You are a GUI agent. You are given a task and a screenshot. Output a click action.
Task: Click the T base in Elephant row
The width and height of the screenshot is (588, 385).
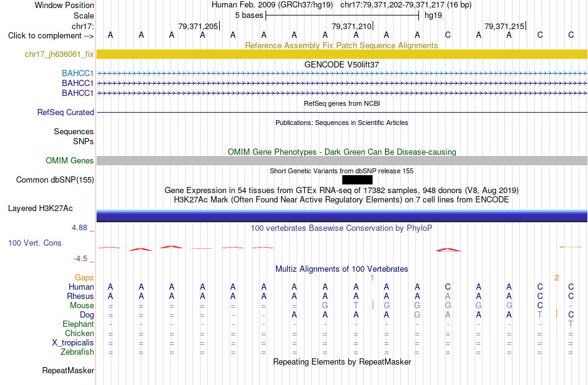pos(571,324)
